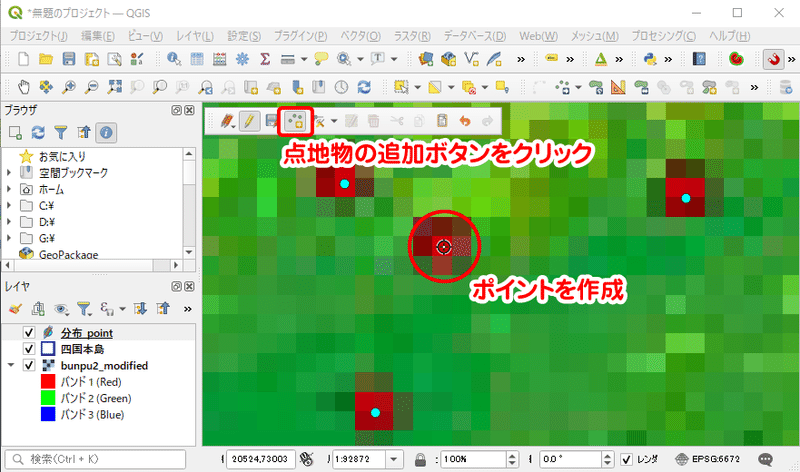This screenshot has height=472, width=800.
Task: Refresh the Browser panel
Action: [x=38, y=133]
